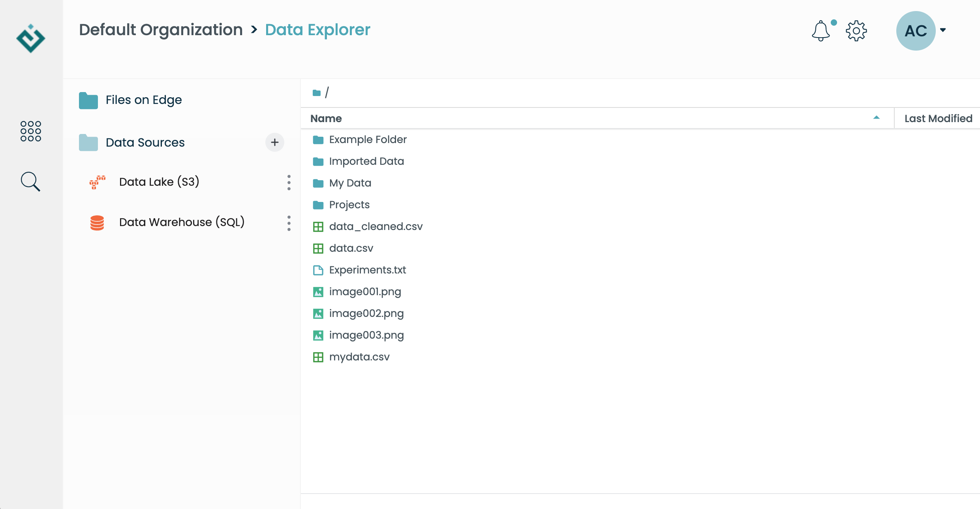
Task: Open Imported Data folder
Action: pyautogui.click(x=366, y=161)
